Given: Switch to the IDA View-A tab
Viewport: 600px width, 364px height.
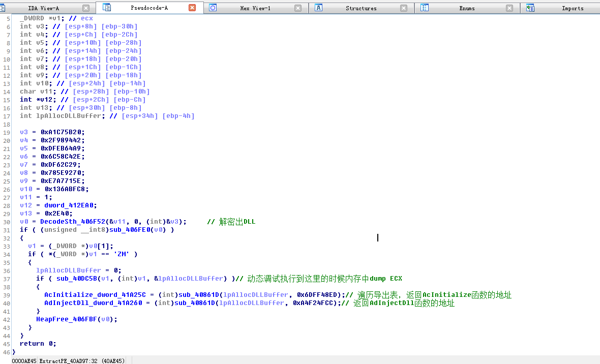Looking at the screenshot, I should coord(44,8).
